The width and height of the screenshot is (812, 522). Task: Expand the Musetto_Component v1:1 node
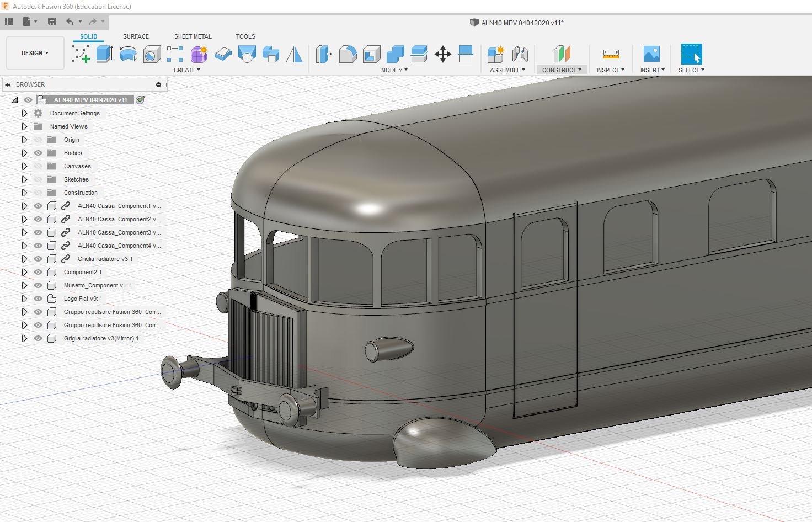click(x=24, y=285)
